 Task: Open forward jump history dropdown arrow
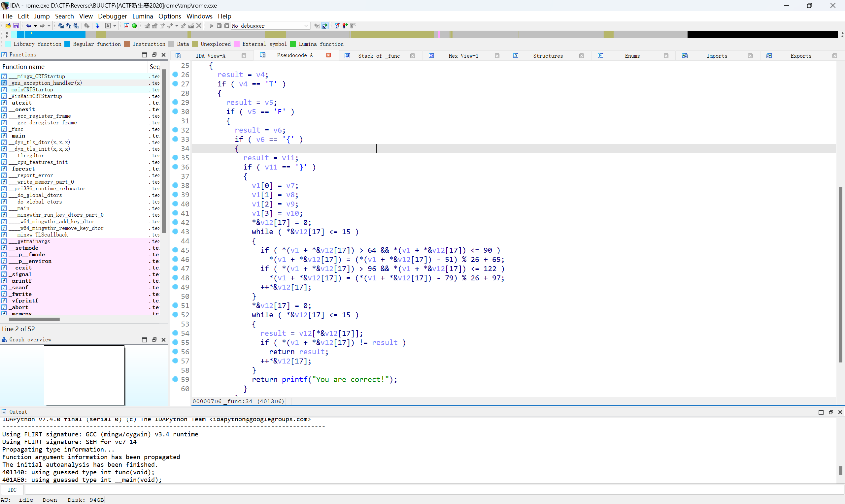coord(49,26)
